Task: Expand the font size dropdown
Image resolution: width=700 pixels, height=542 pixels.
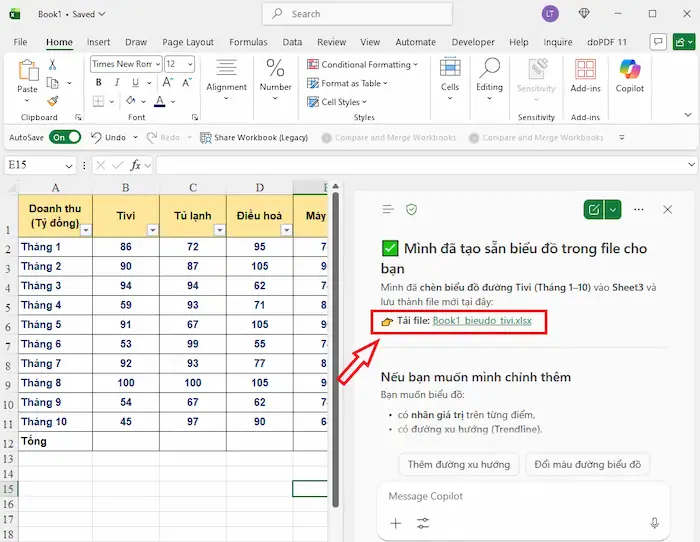Action: pyautogui.click(x=189, y=64)
